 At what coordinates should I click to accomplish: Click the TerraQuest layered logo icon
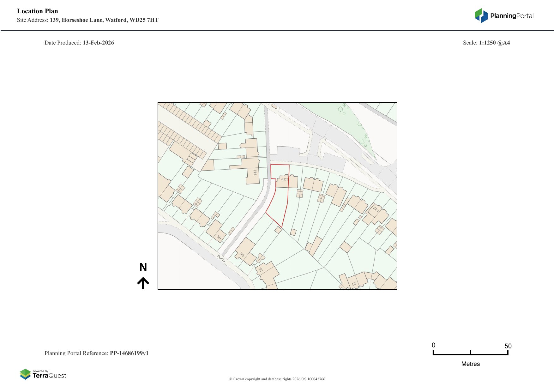click(25, 374)
